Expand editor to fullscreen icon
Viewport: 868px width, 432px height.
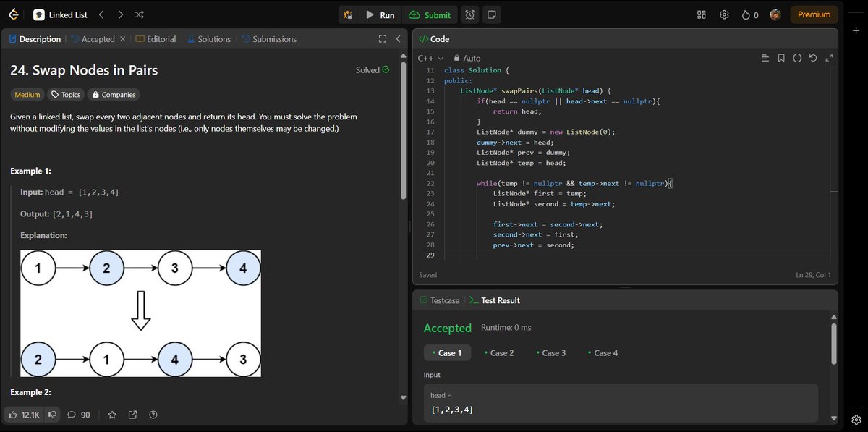[829, 58]
